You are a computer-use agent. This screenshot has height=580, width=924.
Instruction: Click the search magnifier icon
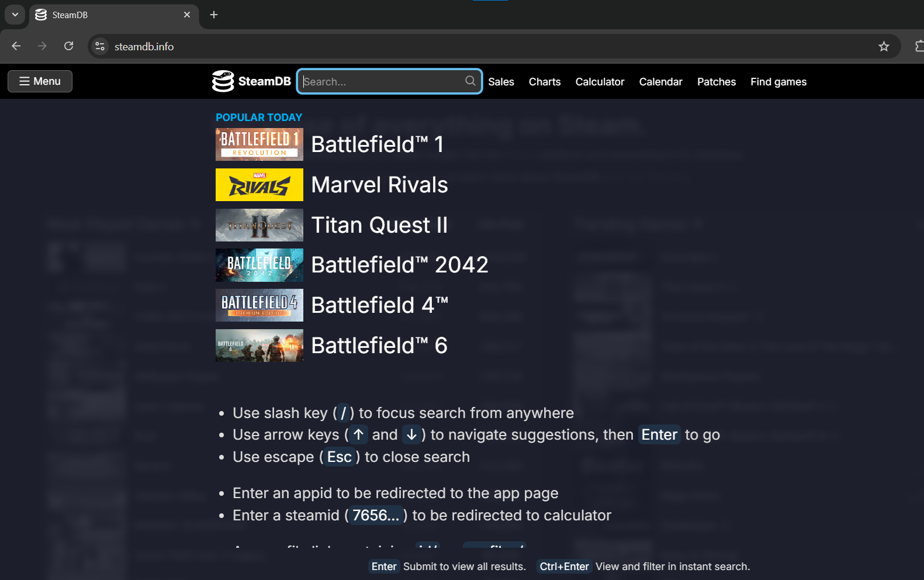click(x=470, y=81)
